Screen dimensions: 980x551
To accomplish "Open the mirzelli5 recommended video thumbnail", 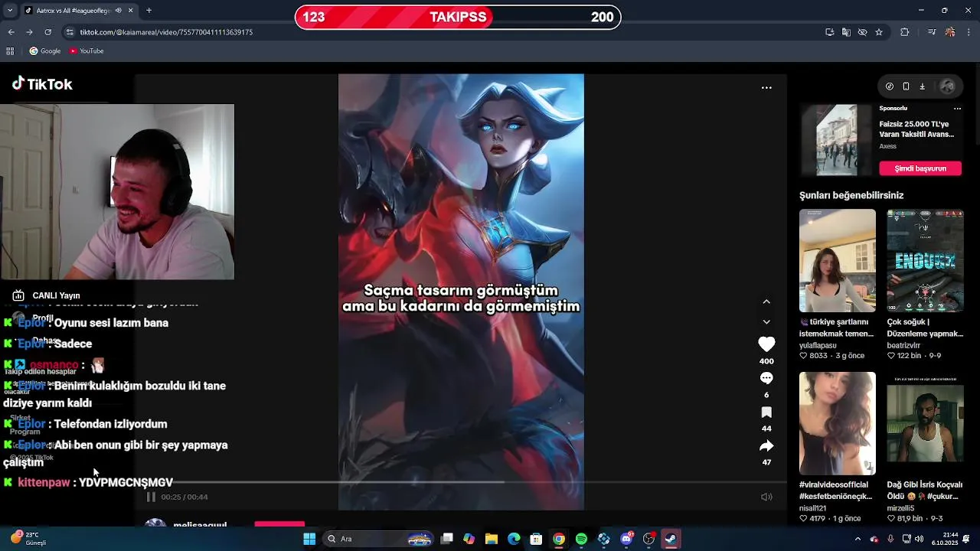I will (925, 423).
